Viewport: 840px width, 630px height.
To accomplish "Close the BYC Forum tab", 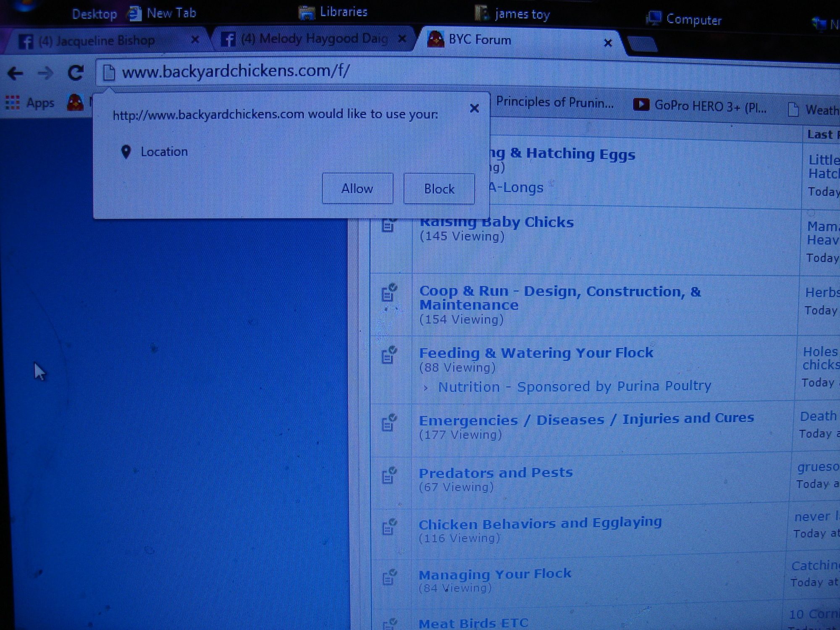I will click(x=607, y=43).
